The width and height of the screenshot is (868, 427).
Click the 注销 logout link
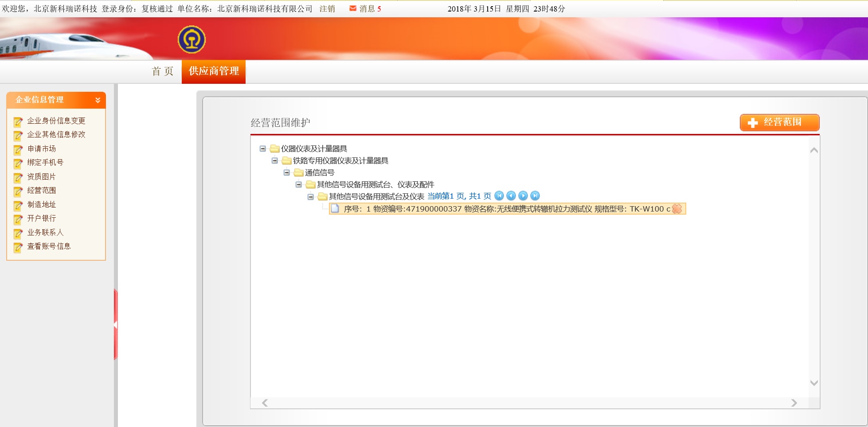tap(327, 9)
